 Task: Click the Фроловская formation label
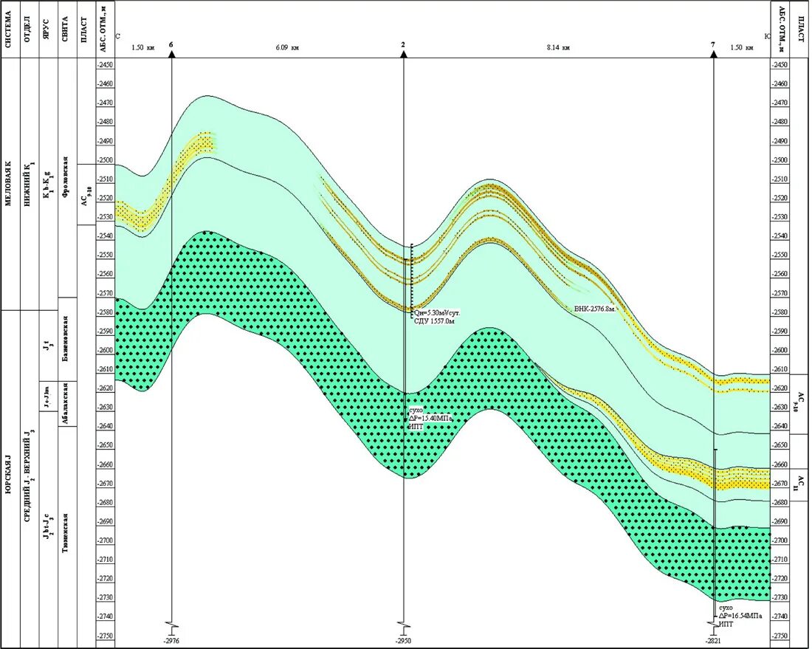point(66,178)
